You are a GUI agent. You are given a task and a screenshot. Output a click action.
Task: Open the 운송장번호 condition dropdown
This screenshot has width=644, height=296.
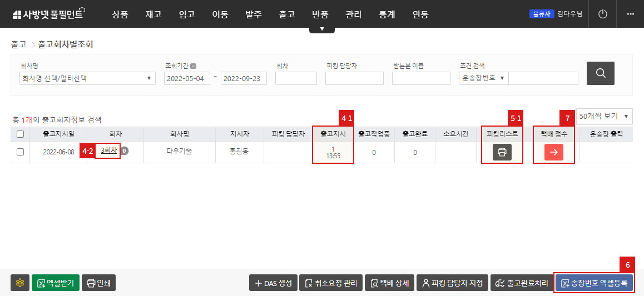(x=483, y=78)
